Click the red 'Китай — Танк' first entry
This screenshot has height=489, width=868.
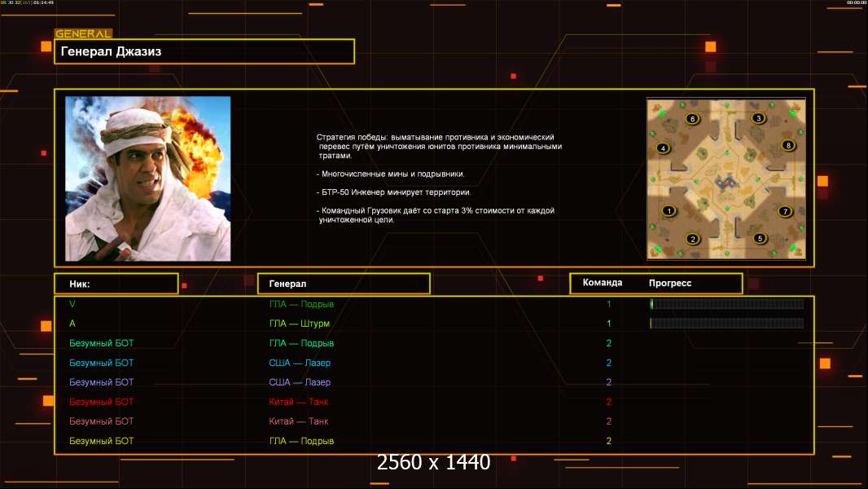click(299, 402)
